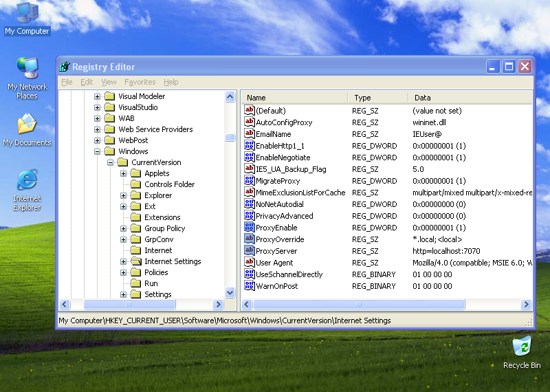
Task: Click the Windows key folder icon
Action: click(x=110, y=151)
